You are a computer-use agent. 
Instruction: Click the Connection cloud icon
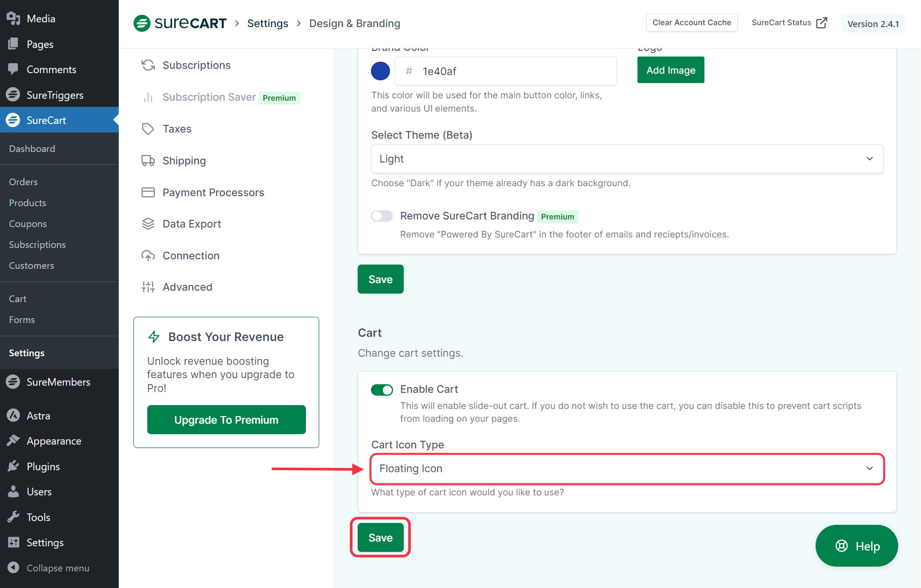148,256
